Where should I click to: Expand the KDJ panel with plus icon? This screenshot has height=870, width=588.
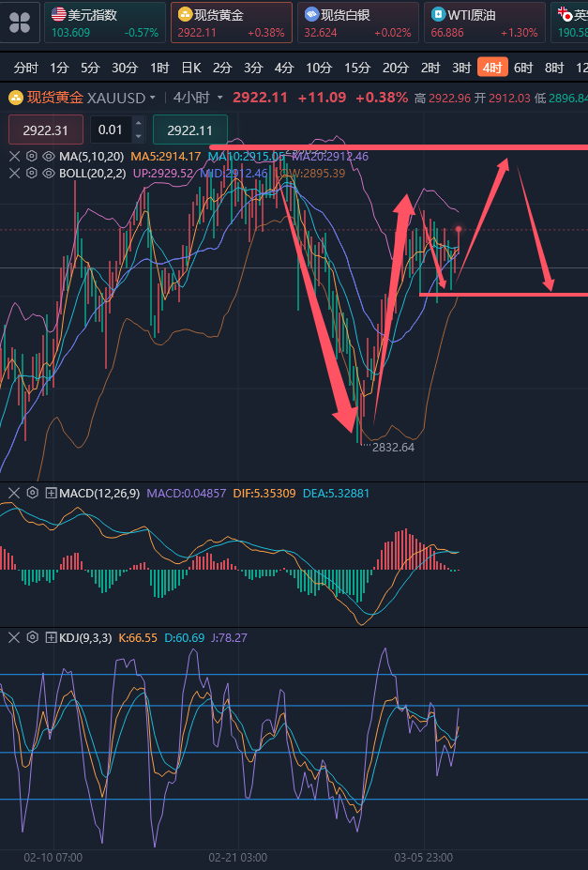[51, 637]
